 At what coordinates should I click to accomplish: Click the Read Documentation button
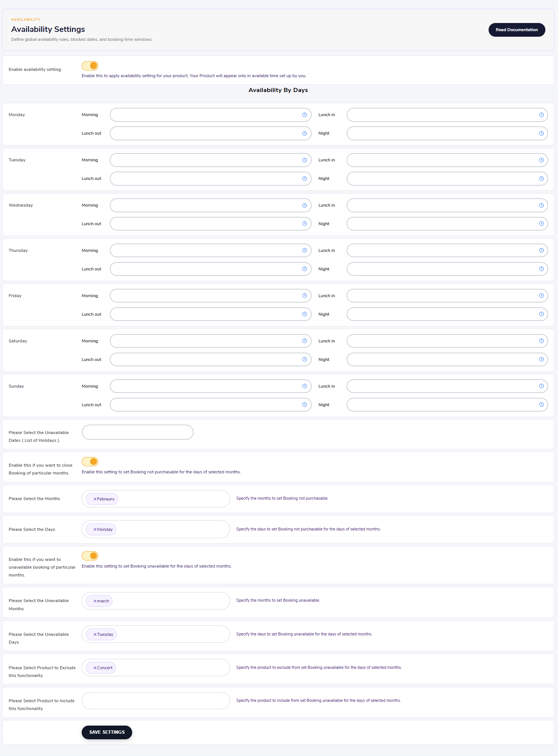(517, 30)
